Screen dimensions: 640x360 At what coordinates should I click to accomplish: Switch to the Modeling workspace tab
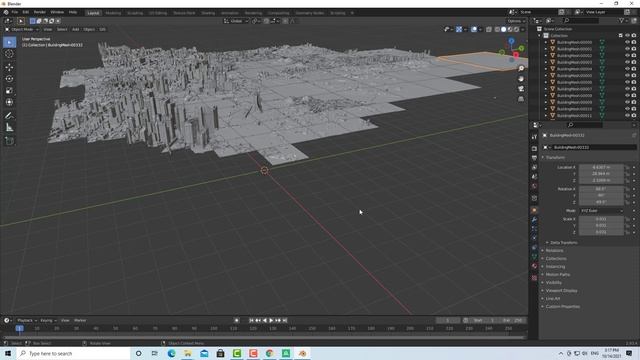coord(113,13)
